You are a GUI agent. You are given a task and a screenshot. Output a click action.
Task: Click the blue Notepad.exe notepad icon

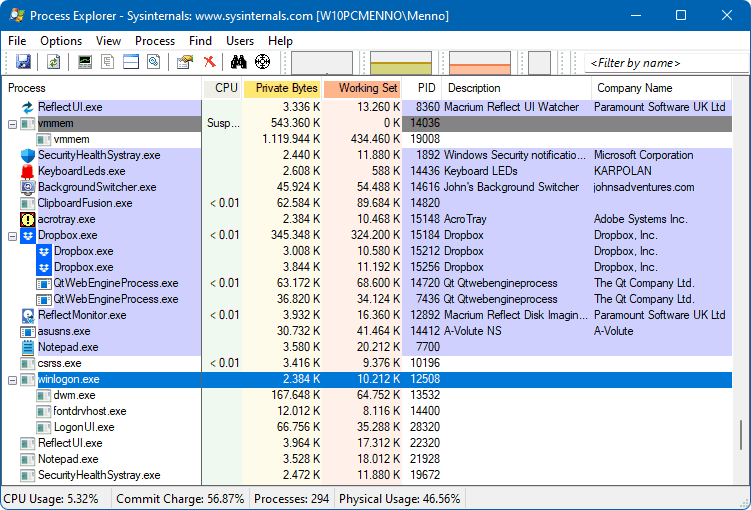(28, 347)
